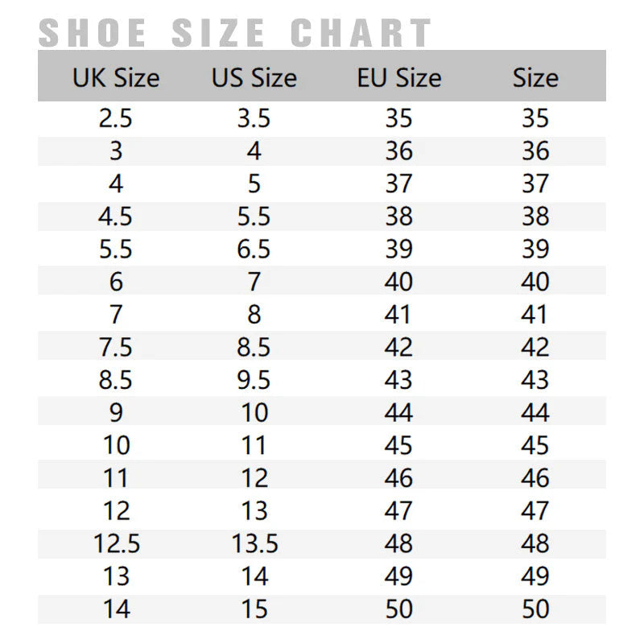Click 48 in the EU Size column
Screen dimensions: 644x644
click(398, 543)
